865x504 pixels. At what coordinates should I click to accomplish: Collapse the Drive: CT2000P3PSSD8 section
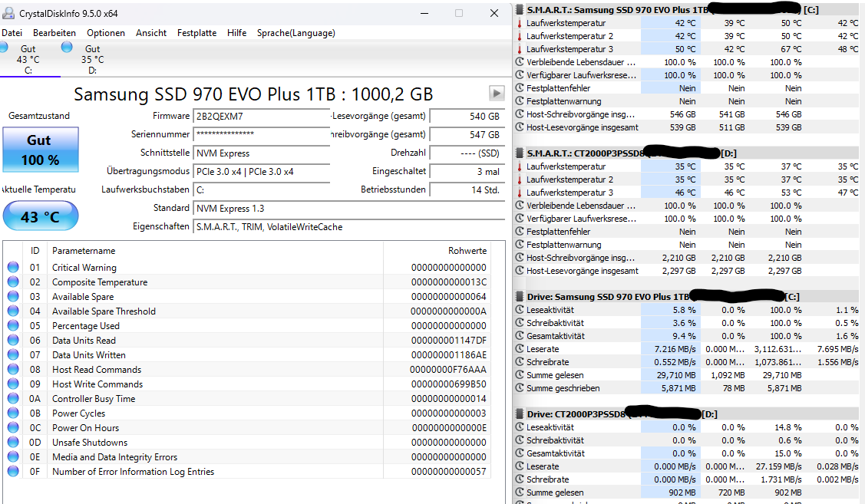pos(519,414)
